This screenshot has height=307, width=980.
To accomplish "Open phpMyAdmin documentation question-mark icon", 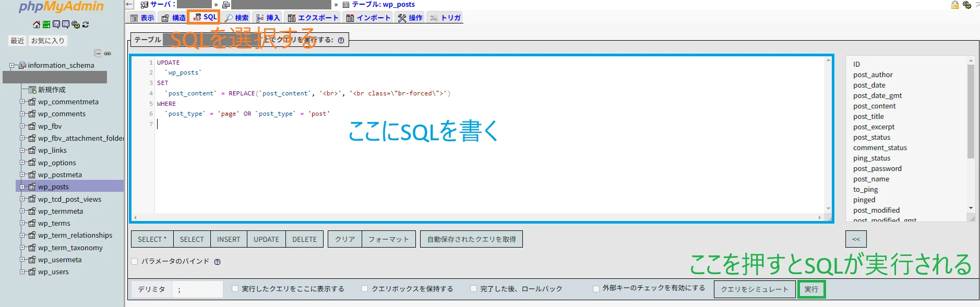I will coord(56,24).
